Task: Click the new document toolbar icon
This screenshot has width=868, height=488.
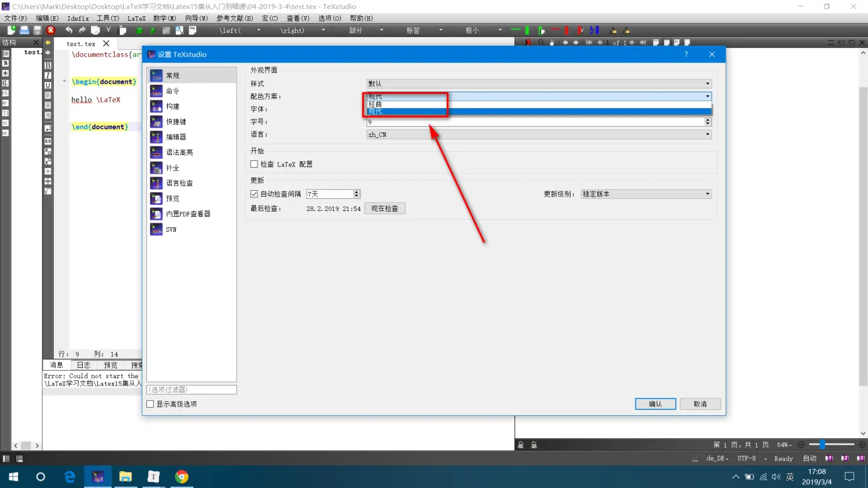Action: (11, 30)
